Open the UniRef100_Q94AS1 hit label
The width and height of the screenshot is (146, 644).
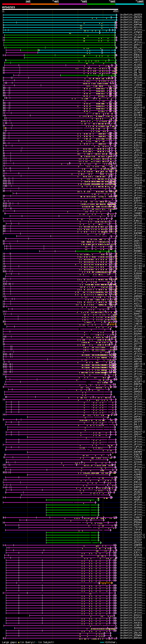(x=131, y=20)
